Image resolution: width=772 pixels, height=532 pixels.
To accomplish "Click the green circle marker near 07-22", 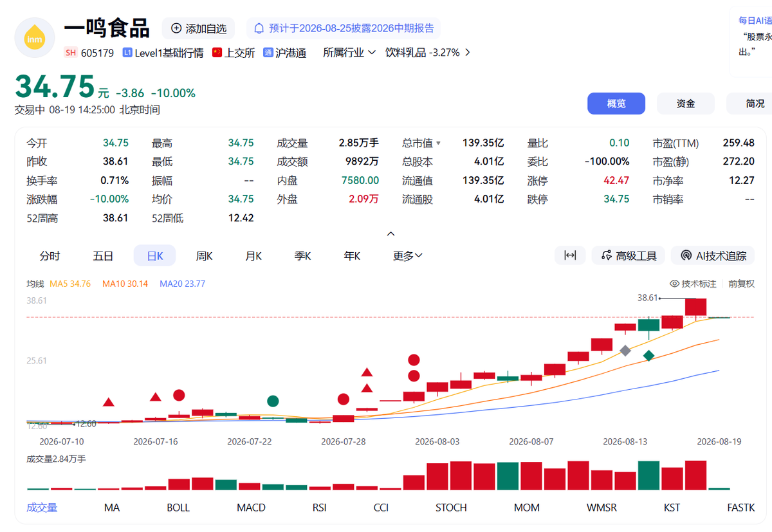I will click(273, 401).
